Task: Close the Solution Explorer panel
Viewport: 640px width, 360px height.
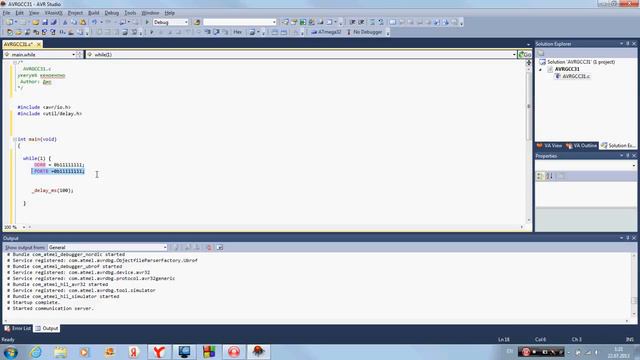Action: pos(634,44)
